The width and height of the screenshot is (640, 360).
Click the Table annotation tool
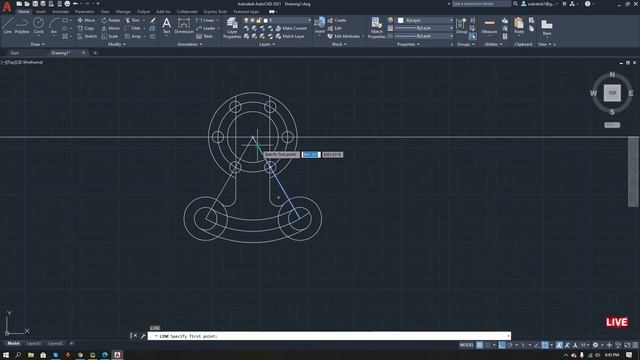click(x=204, y=36)
